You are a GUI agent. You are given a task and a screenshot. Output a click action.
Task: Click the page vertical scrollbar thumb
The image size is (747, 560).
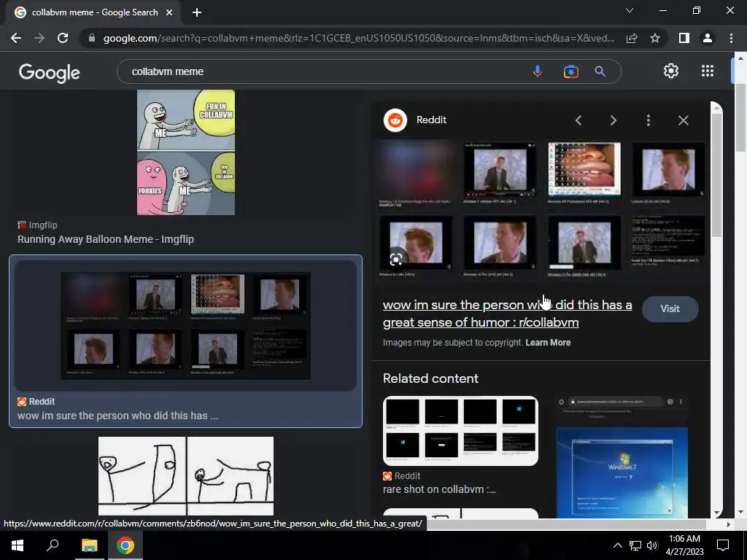tap(741, 118)
